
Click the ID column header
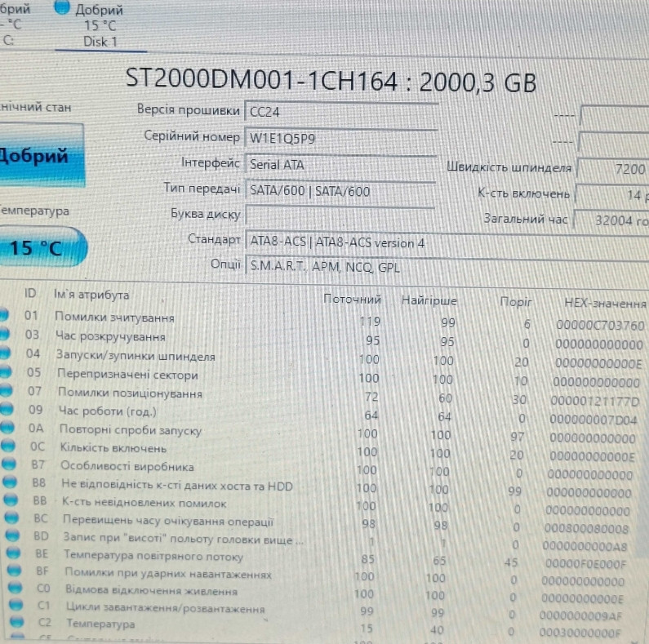click(x=30, y=294)
